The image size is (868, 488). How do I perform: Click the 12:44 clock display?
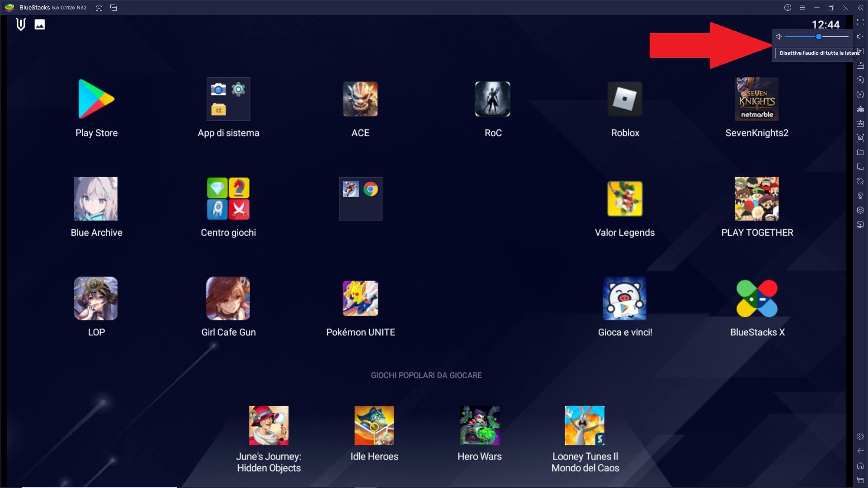coord(826,25)
